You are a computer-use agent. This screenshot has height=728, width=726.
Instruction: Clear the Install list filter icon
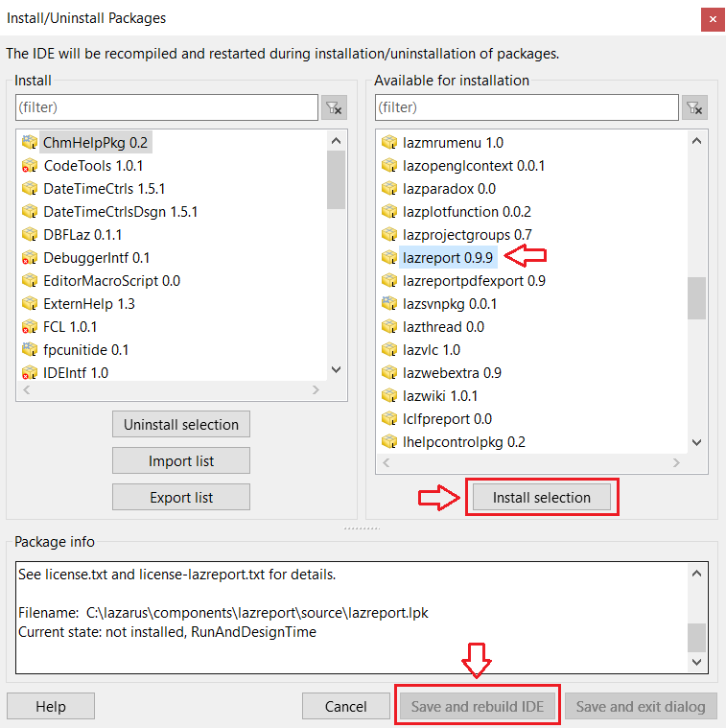[333, 107]
